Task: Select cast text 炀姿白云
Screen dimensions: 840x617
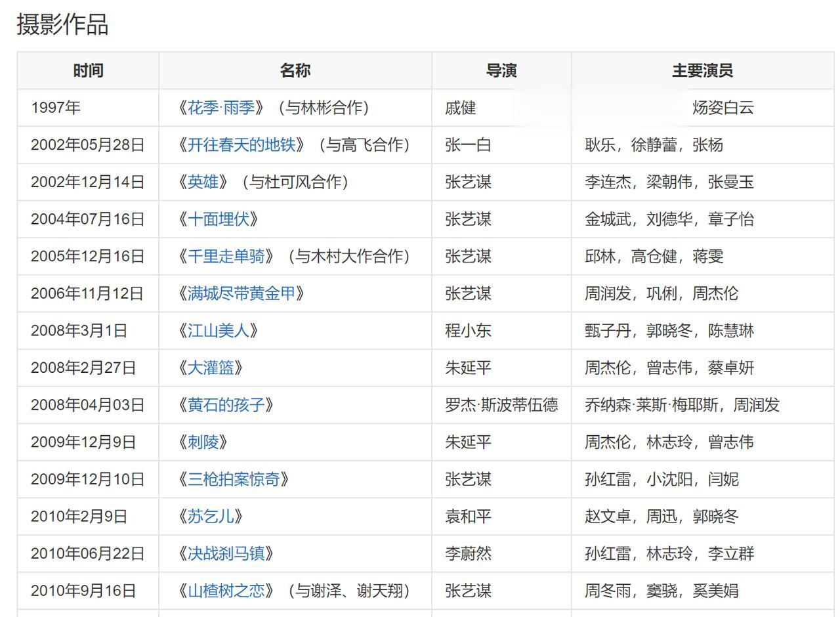Action: (x=723, y=108)
